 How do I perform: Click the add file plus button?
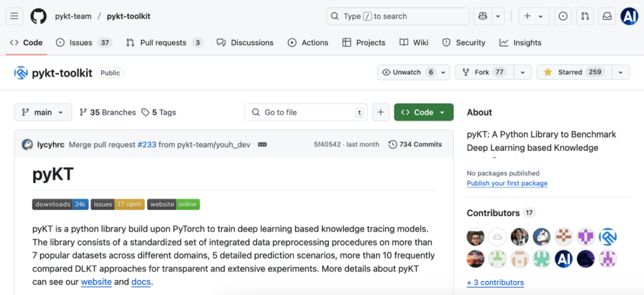[380, 113]
